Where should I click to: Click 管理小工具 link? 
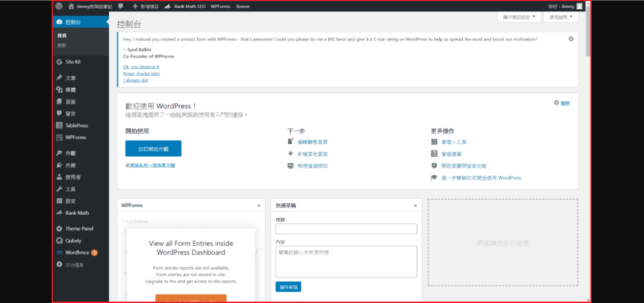pos(454,142)
